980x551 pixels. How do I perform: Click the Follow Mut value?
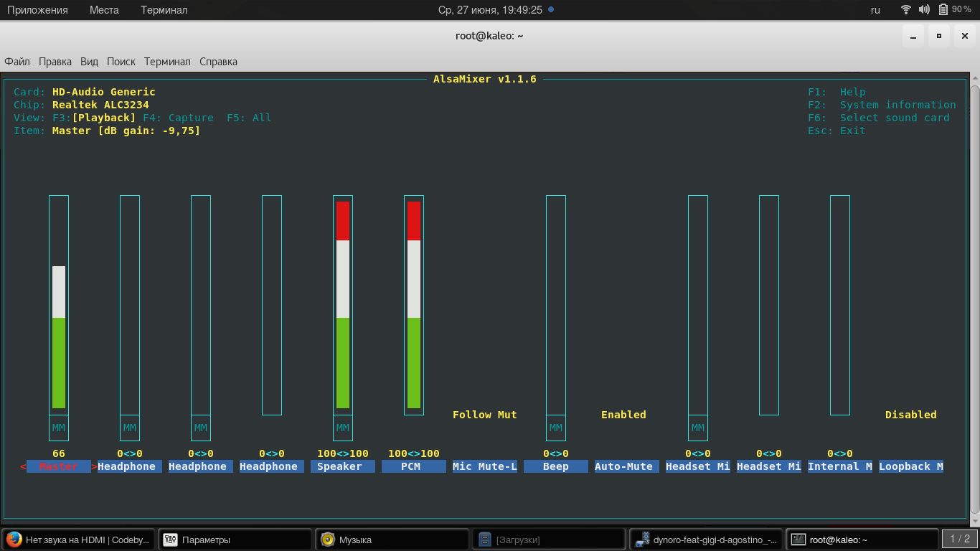pyautogui.click(x=485, y=415)
